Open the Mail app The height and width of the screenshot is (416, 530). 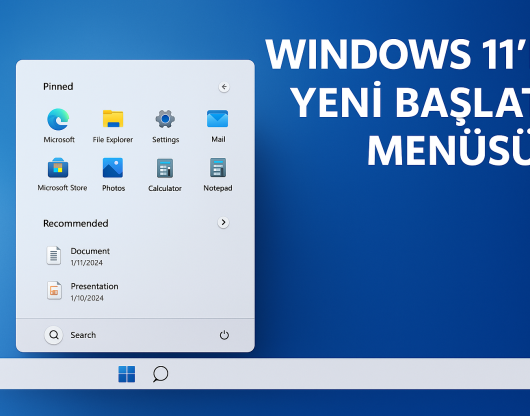(x=218, y=119)
